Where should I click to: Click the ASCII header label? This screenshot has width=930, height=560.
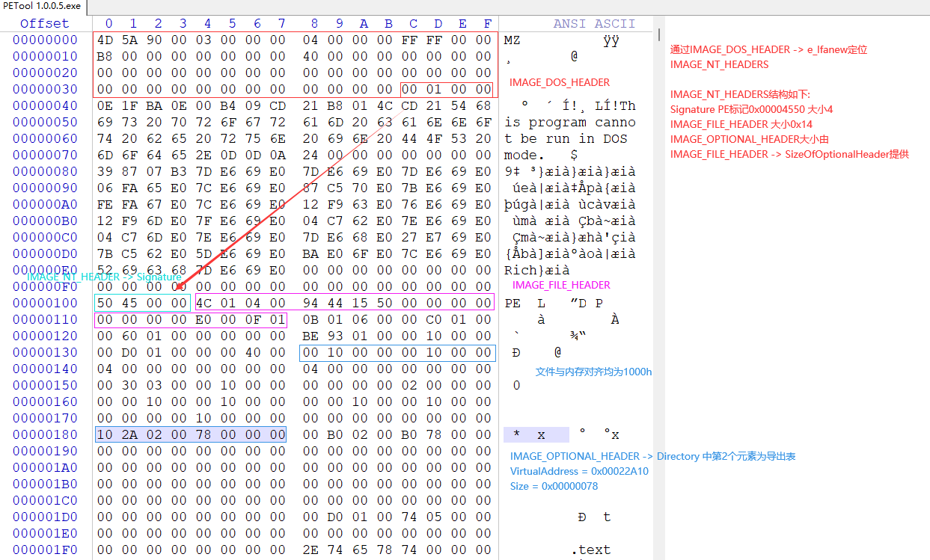pyautogui.click(x=614, y=23)
